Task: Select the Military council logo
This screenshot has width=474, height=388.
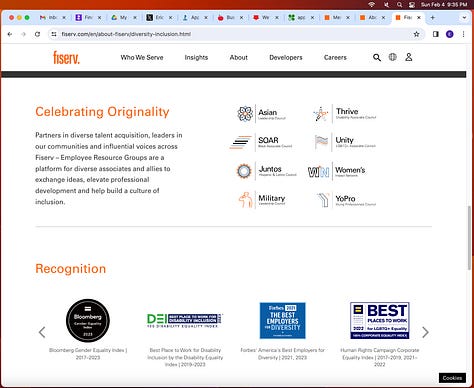Action: [x=262, y=199]
